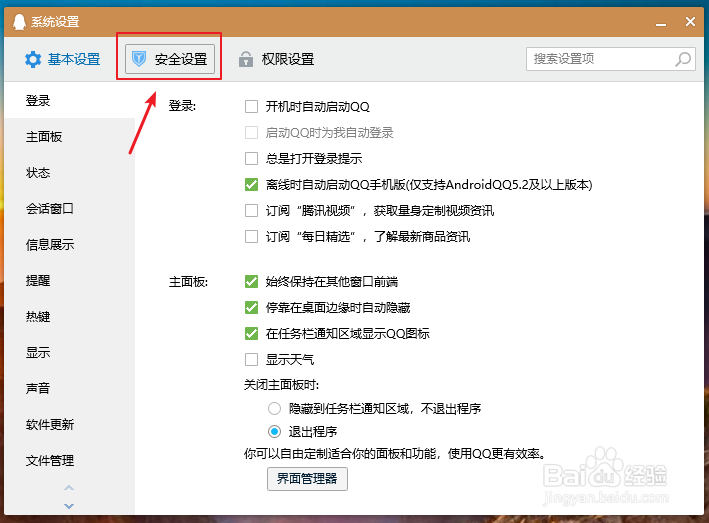Click the lock icon for 权限设置
This screenshot has width=709, height=523.
tap(246, 59)
